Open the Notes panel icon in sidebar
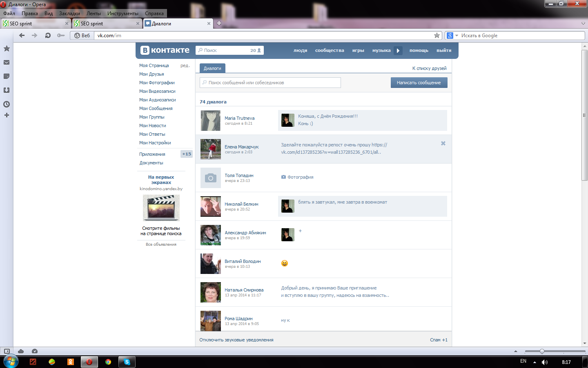Screen dimensions: 588x368 (x=7, y=76)
